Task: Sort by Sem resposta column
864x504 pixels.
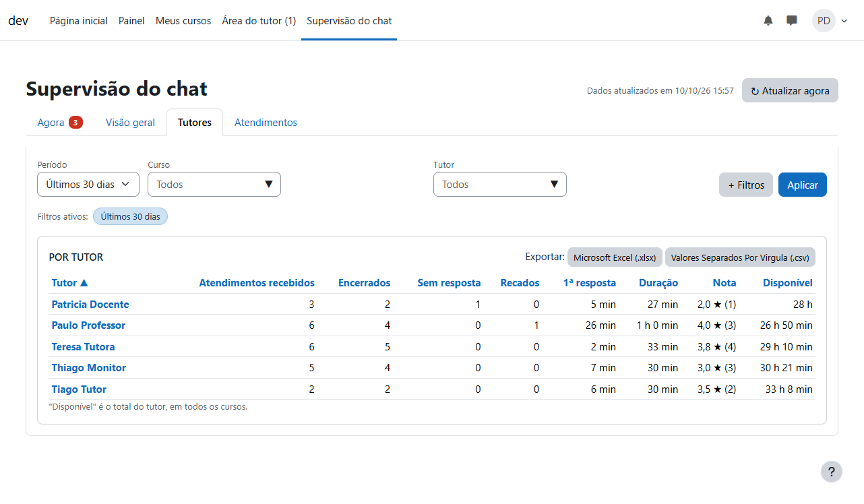Action: pyautogui.click(x=450, y=283)
